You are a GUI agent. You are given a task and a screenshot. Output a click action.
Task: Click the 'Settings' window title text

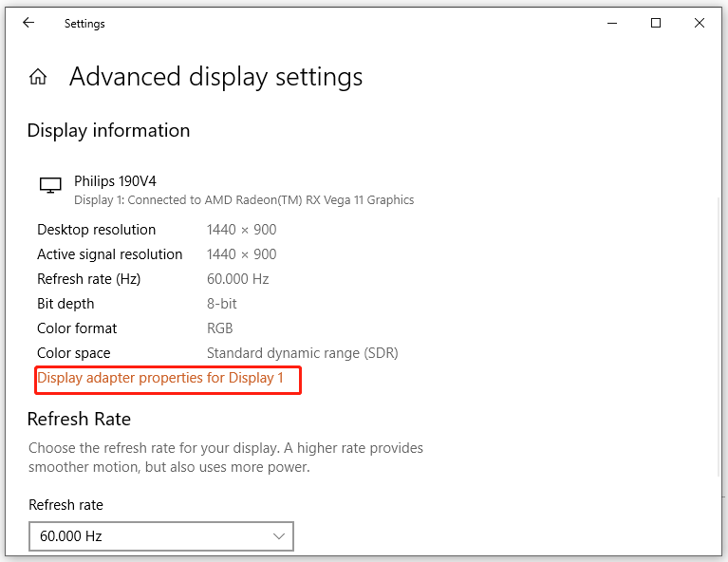coord(84,23)
